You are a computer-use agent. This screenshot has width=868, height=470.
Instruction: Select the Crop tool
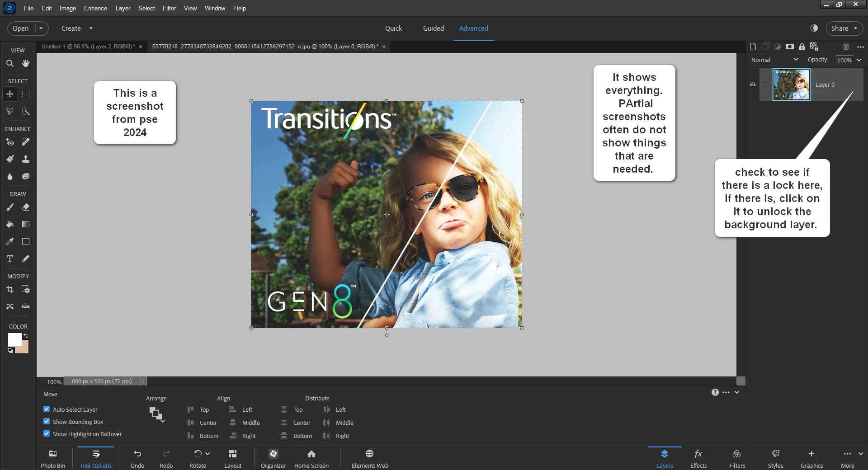pyautogui.click(x=9, y=289)
